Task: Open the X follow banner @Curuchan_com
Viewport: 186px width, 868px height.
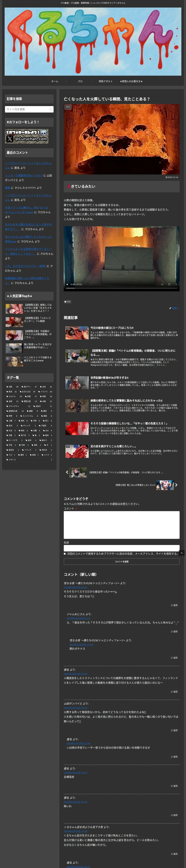Action: 27,136
